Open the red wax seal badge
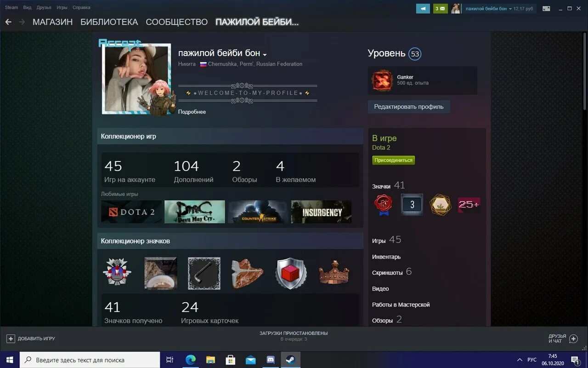 382,205
